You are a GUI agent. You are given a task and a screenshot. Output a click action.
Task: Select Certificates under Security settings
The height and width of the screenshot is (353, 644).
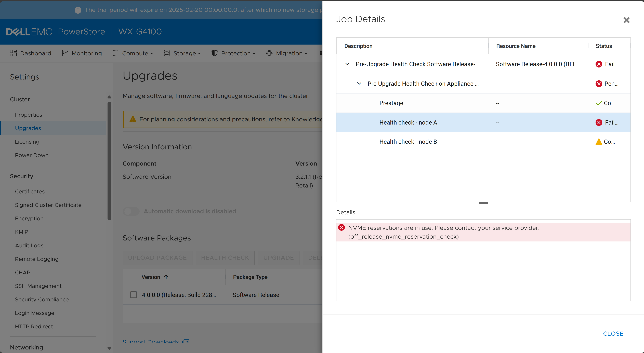point(30,191)
